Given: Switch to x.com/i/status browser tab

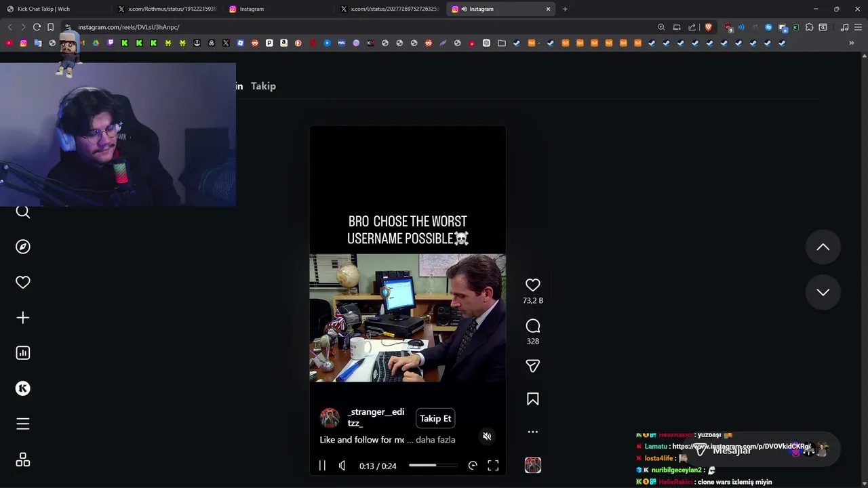Looking at the screenshot, I should click(x=391, y=9).
